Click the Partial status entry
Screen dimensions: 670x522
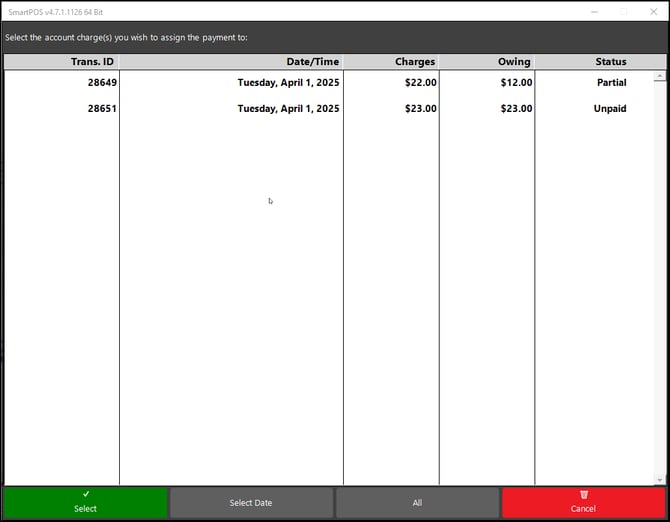tap(611, 83)
